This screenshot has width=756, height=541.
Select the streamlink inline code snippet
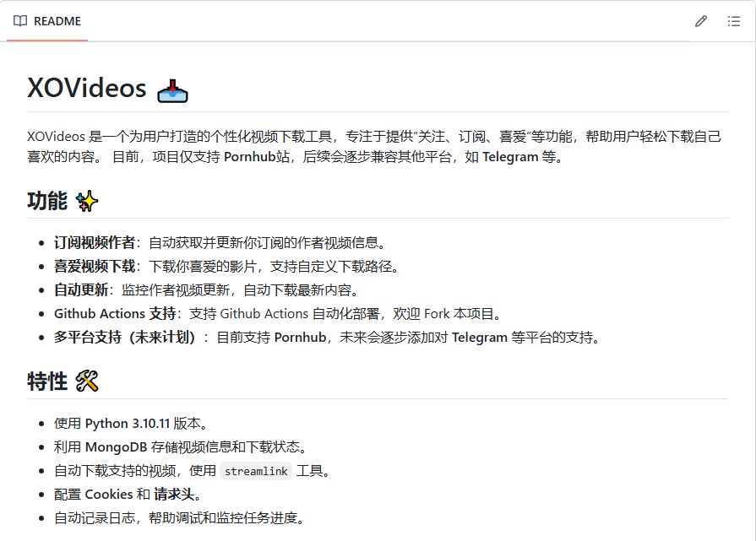tap(256, 471)
